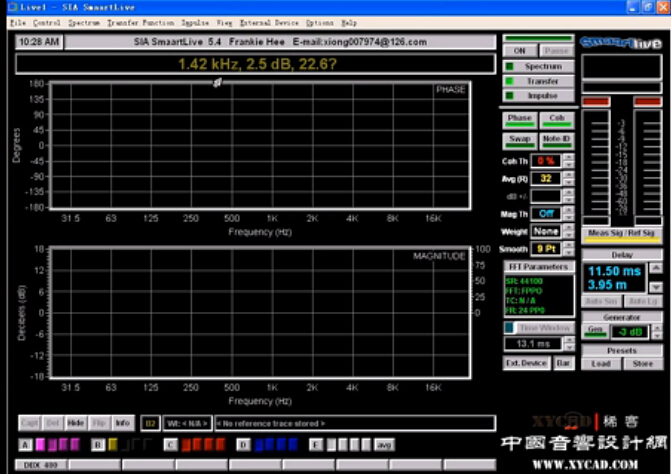Increase delay time with up arrow
Image resolution: width=671 pixels, height=474 pixels.
656,268
